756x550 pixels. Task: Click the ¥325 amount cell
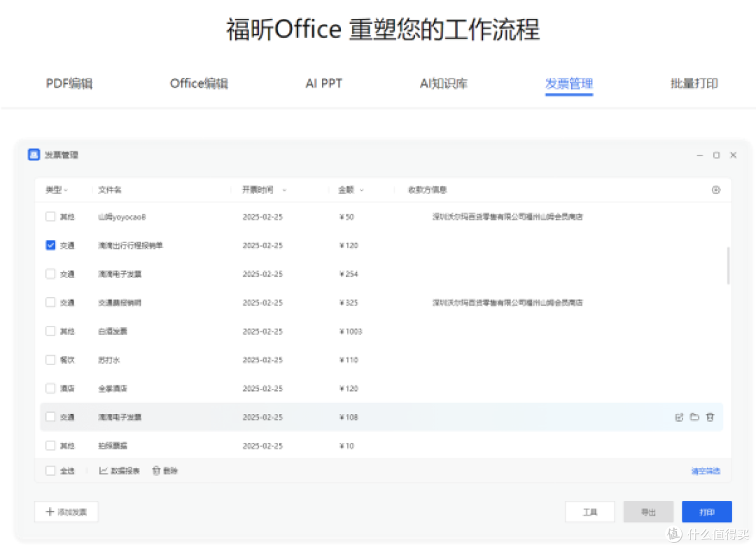tap(349, 303)
